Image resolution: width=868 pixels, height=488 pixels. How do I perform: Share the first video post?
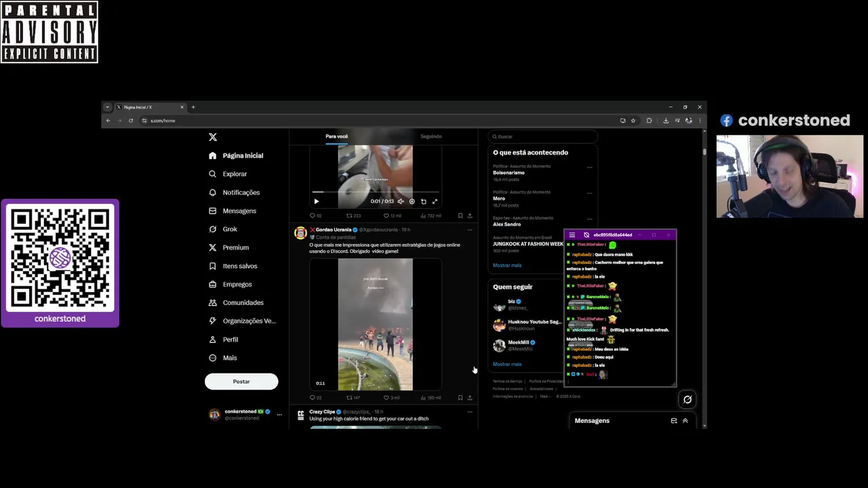coord(469,216)
